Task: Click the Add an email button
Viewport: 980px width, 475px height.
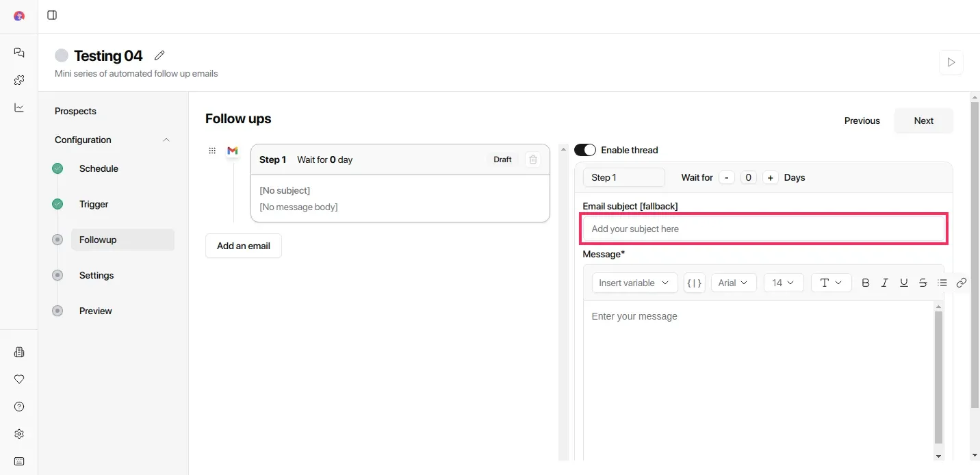Action: coord(243,246)
